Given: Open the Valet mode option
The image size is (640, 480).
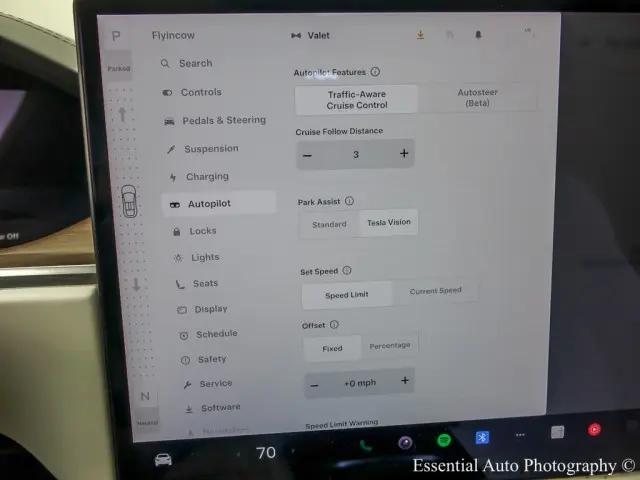Looking at the screenshot, I should pos(311,36).
